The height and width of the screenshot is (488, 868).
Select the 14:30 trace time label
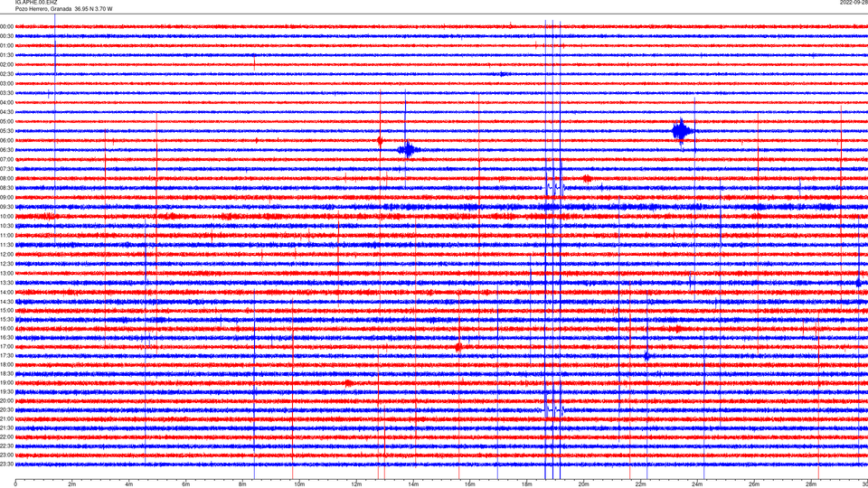tap(6, 302)
